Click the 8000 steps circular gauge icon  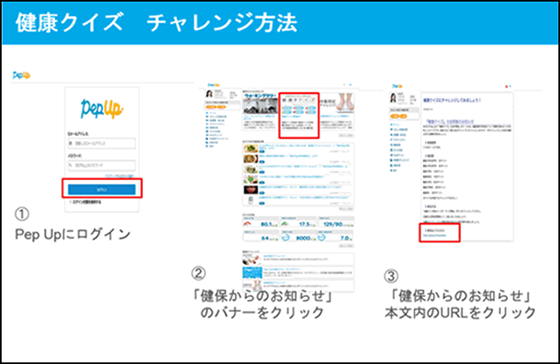click(286, 237)
